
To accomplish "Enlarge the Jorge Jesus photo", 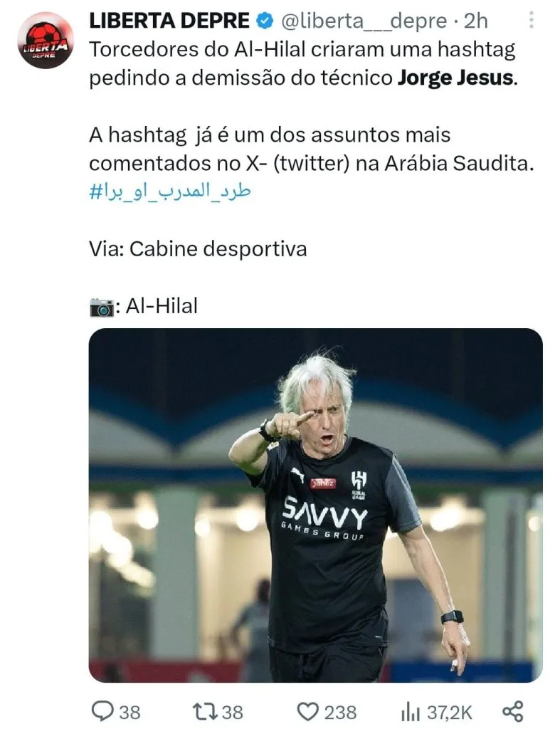I will coord(315,505).
